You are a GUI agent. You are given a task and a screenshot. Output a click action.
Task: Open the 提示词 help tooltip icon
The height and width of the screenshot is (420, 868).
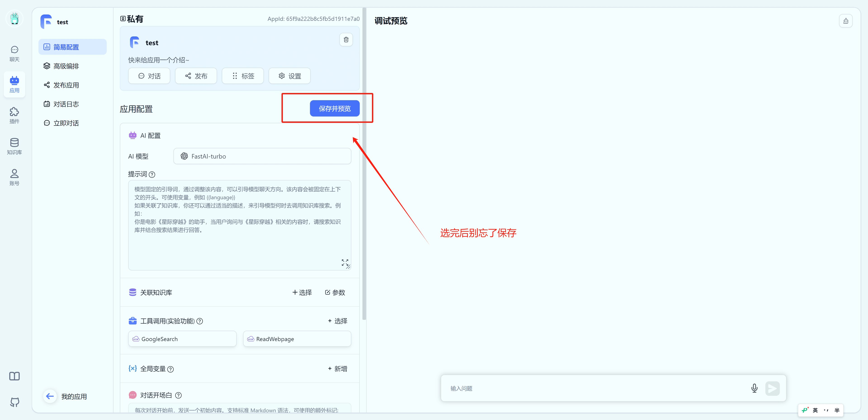click(x=152, y=174)
